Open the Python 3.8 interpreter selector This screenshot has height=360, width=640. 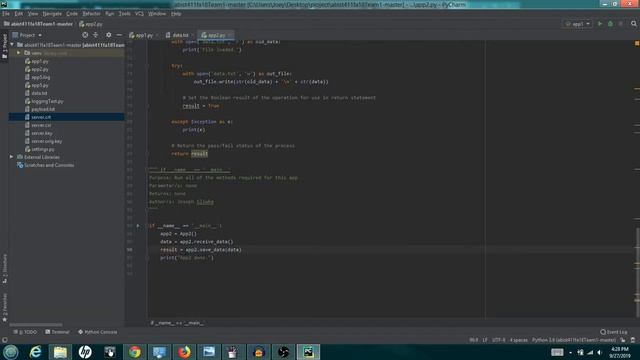tap(573, 340)
